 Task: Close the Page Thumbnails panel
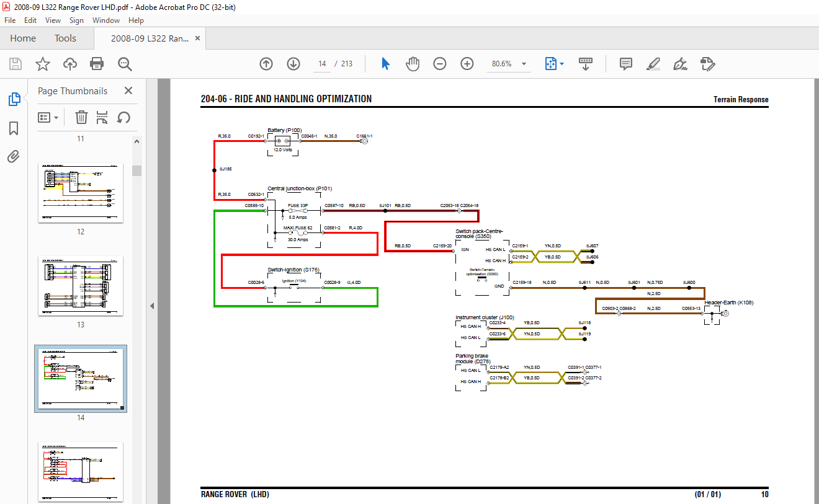coord(128,91)
